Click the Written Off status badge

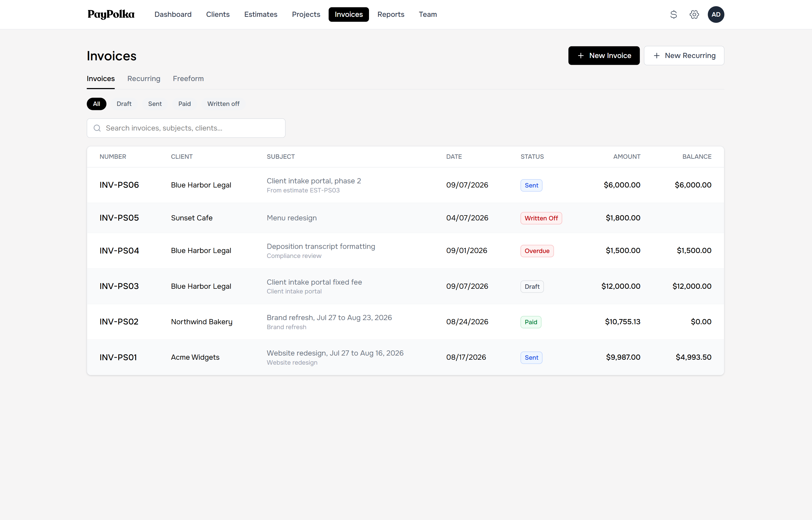(x=541, y=218)
